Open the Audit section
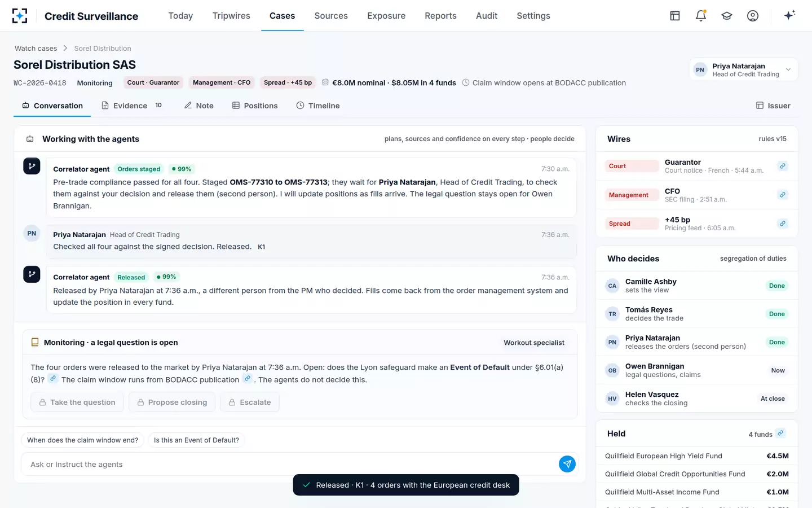This screenshot has height=508, width=812. click(x=487, y=16)
